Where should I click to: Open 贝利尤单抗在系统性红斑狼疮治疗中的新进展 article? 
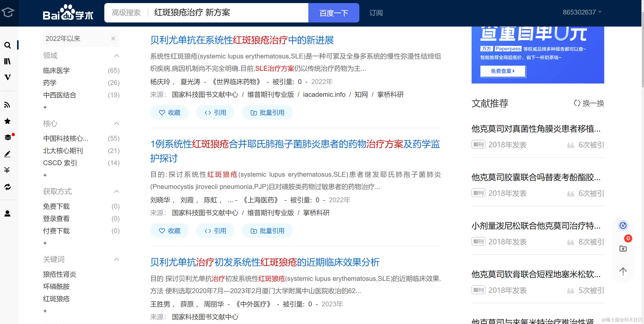(x=242, y=40)
